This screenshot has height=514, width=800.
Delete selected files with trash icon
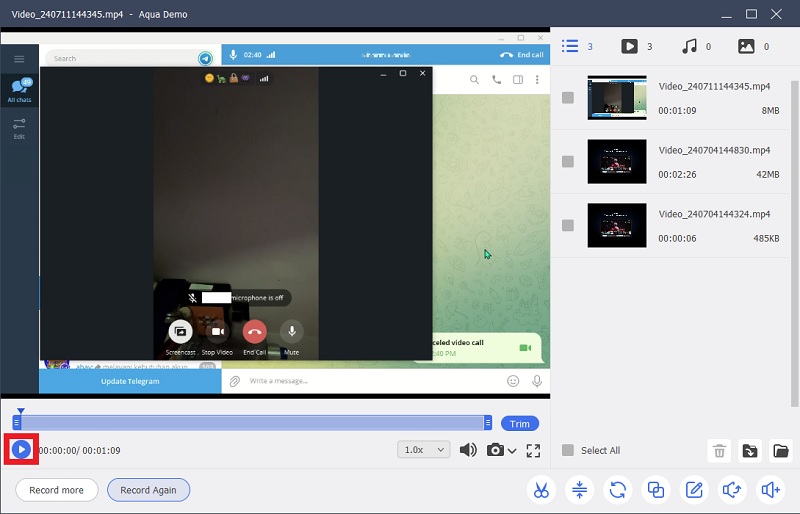click(x=719, y=451)
